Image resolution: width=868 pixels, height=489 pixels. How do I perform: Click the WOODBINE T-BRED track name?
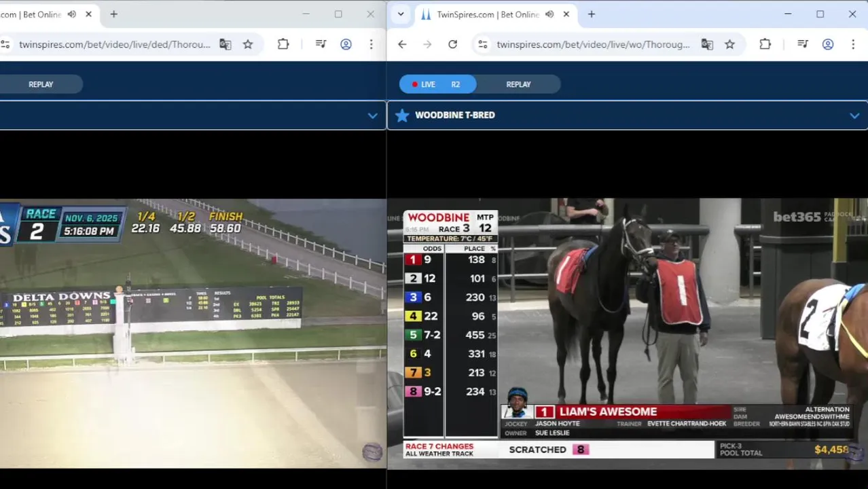click(x=455, y=115)
